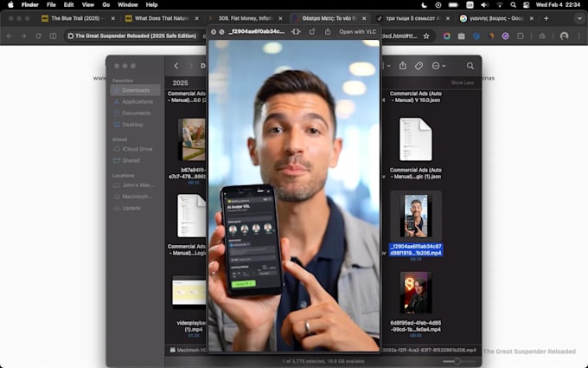Select Macintosh HD in the Finder sidebar
588x368 pixels.
click(136, 197)
